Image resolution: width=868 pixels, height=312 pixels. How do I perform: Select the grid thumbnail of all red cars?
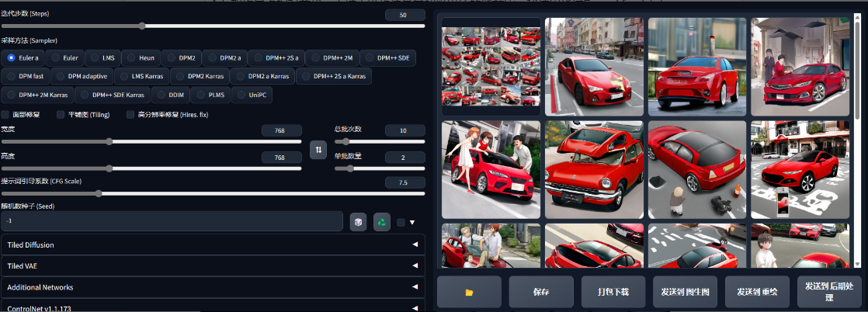491,67
